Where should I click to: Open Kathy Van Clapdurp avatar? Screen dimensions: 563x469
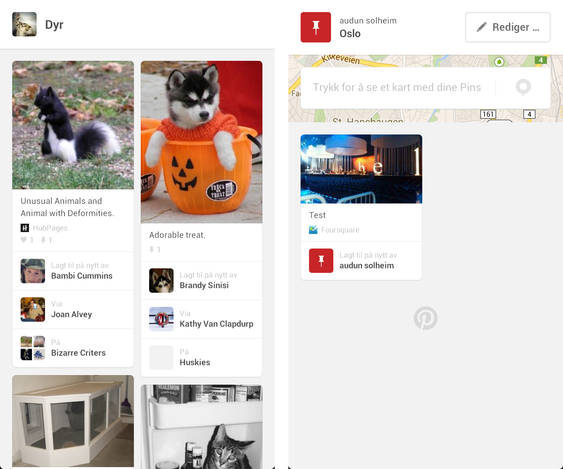click(161, 319)
